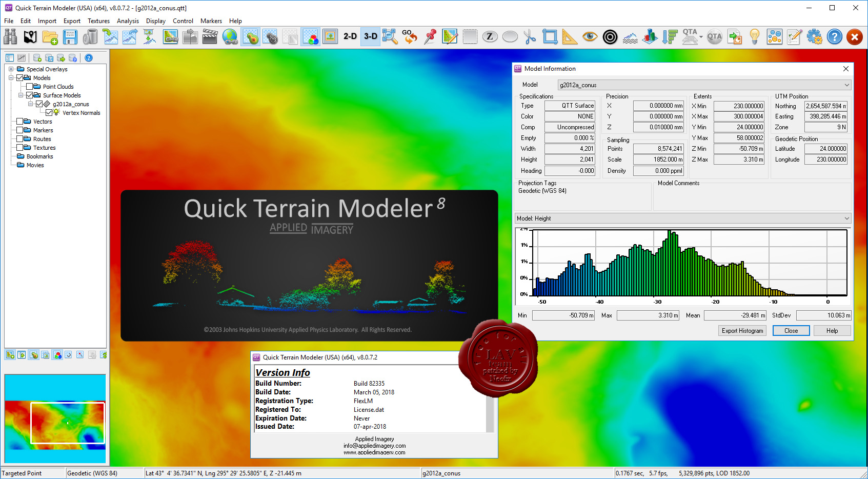Enable the Routes checkbox

click(20, 139)
